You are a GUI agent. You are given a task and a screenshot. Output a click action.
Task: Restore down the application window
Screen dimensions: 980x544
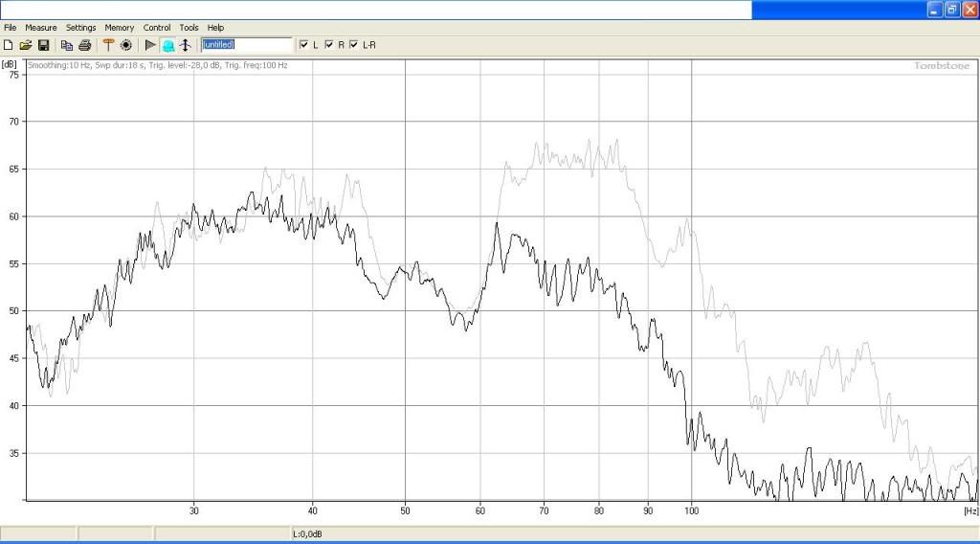click(x=952, y=10)
